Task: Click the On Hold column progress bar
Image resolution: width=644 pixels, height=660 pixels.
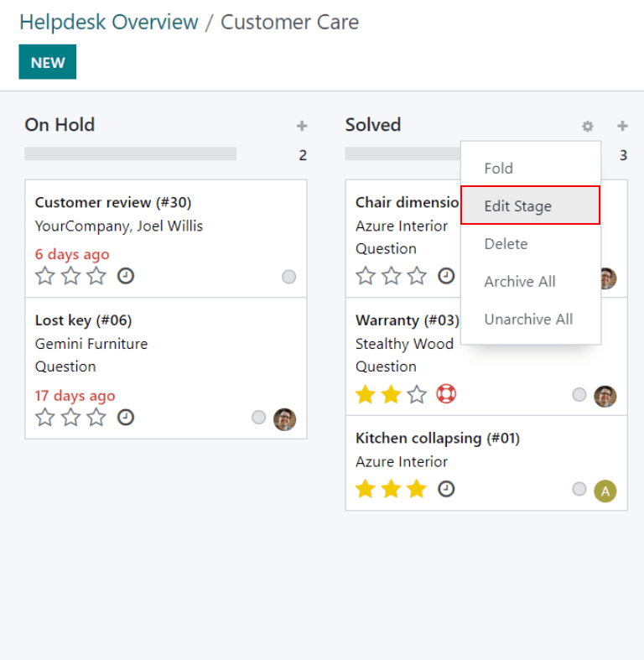Action: tap(130, 154)
